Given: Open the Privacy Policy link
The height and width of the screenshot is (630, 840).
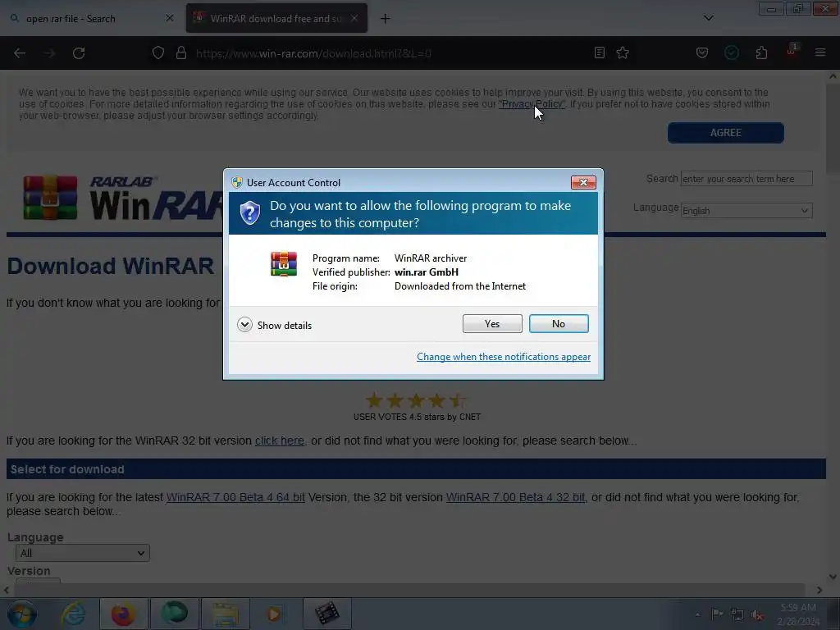Looking at the screenshot, I should click(x=532, y=104).
